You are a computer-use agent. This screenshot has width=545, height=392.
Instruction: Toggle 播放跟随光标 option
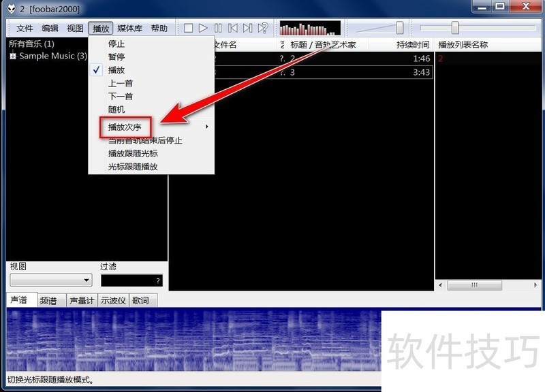click(x=151, y=154)
